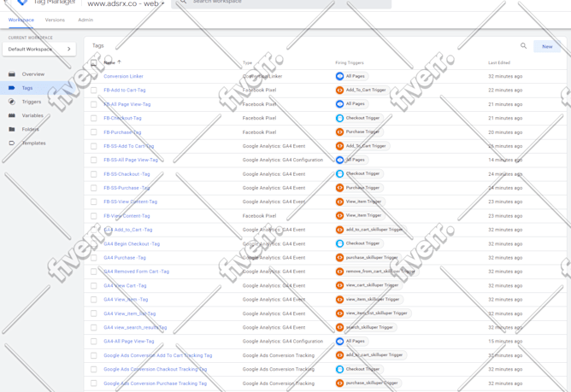Image resolution: width=571 pixels, height=392 pixels.
Task: Click the Last Edited column header
Action: pyautogui.click(x=499, y=62)
